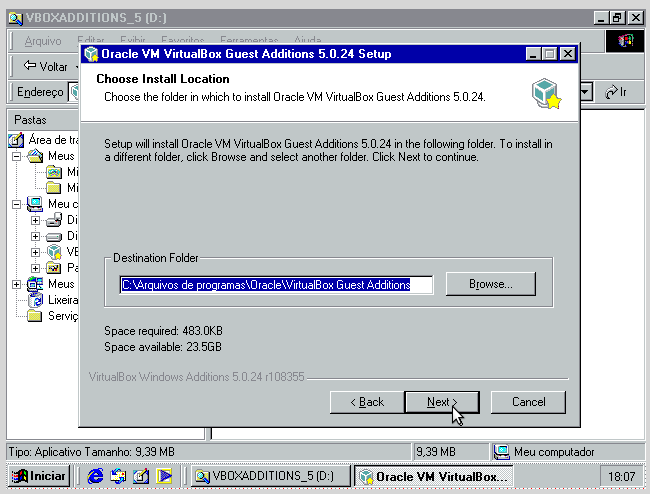Image resolution: width=650 pixels, height=494 pixels.
Task: Click the taskbar clock showing 18:07
Action: [621, 477]
